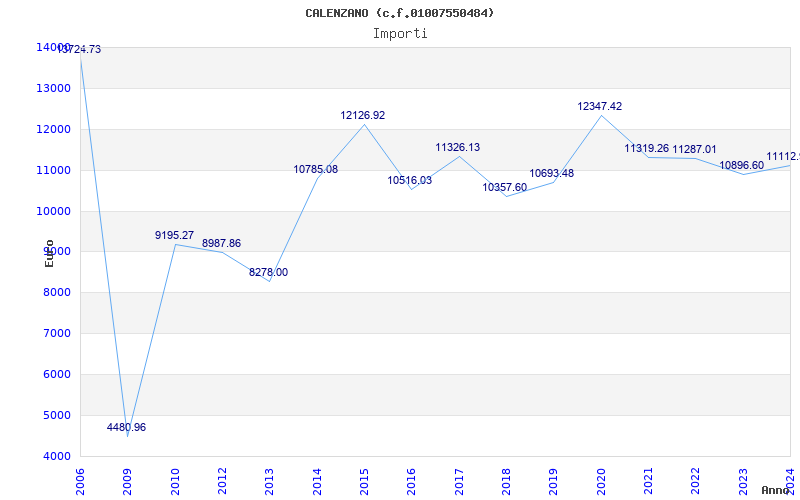This screenshot has width=800, height=500.
Task: Select the 10785.08 data label
Action: pos(315,169)
